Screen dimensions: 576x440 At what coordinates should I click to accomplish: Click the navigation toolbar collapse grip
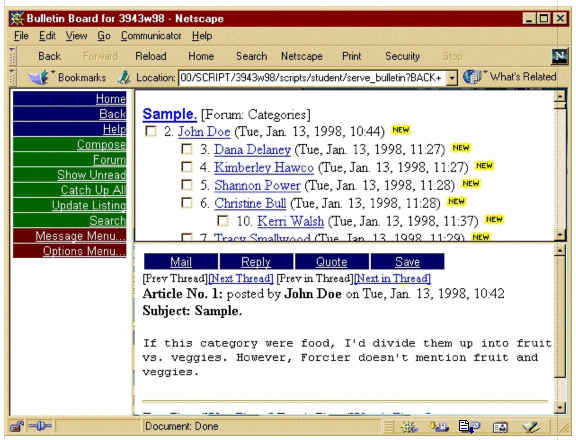pyautogui.click(x=13, y=56)
